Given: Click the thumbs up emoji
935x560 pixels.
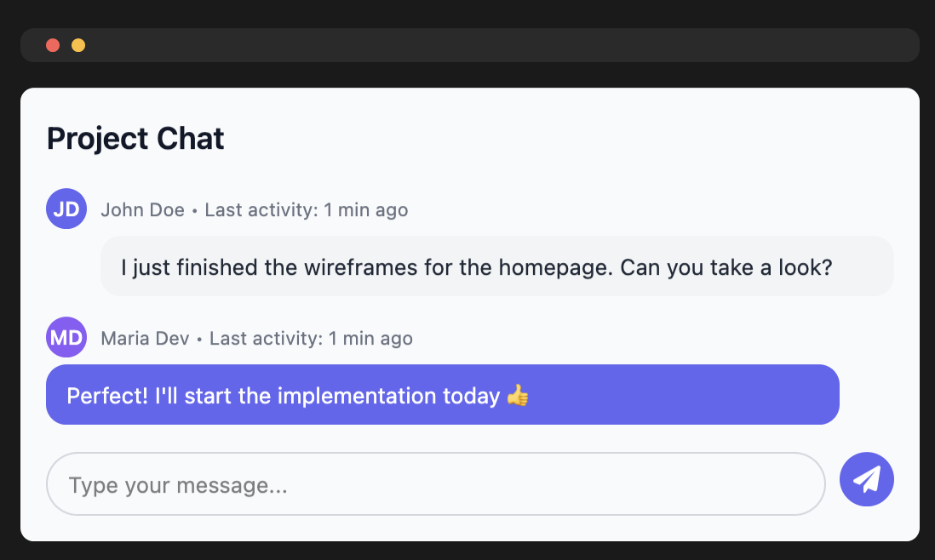Looking at the screenshot, I should pyautogui.click(x=518, y=395).
